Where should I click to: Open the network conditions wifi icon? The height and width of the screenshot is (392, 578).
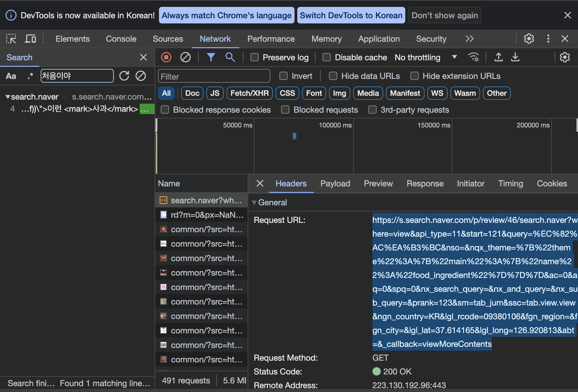click(474, 57)
